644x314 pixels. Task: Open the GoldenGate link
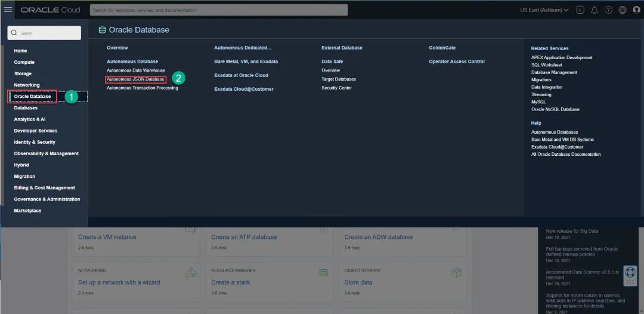coord(442,48)
